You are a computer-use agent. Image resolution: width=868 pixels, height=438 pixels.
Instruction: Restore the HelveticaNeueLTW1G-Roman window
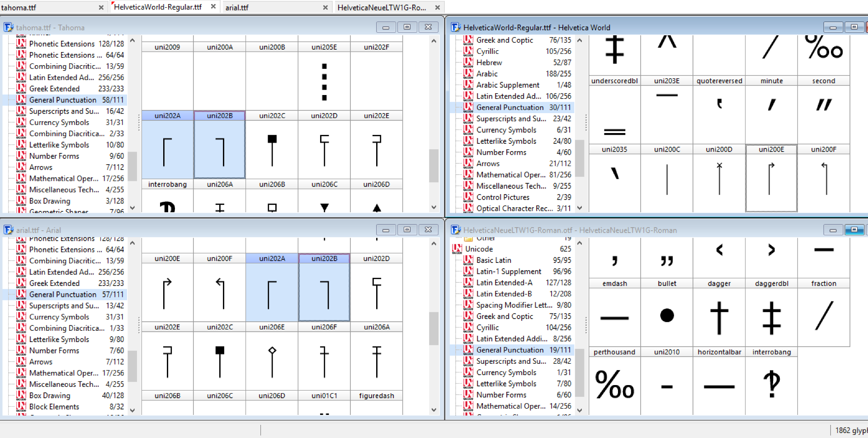point(854,230)
